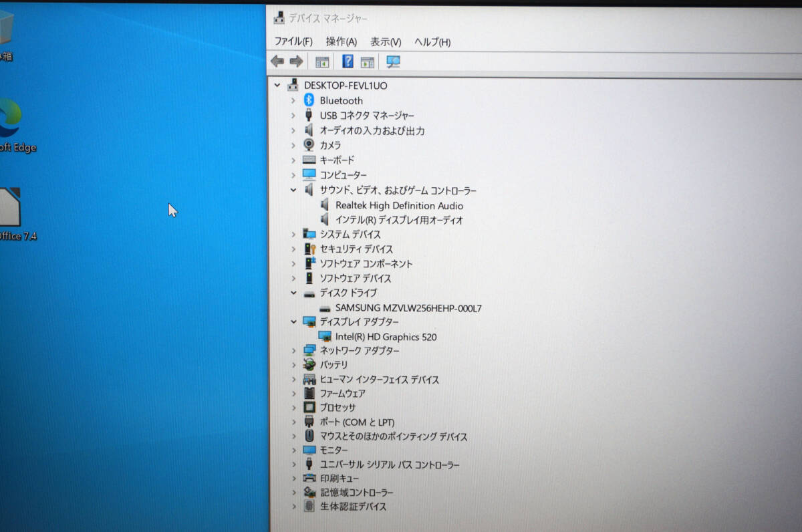Click the カメラ webcam icon
The width and height of the screenshot is (802, 532).
click(x=309, y=144)
